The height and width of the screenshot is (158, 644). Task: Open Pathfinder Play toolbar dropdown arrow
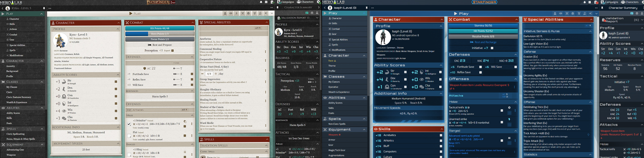point(272,13)
